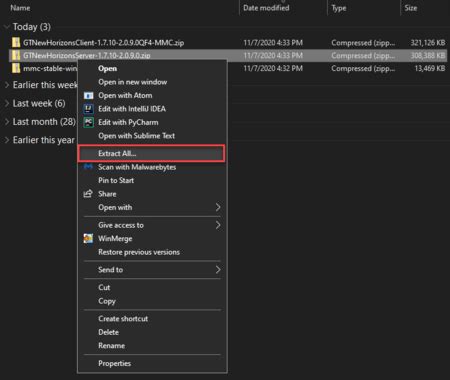Click the IntelliJ IDEA icon
Screen dimensions: 450x380
coord(88,109)
